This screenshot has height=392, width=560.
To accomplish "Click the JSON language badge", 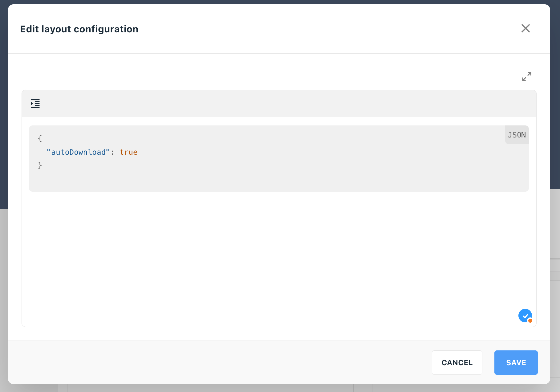I will tap(517, 135).
